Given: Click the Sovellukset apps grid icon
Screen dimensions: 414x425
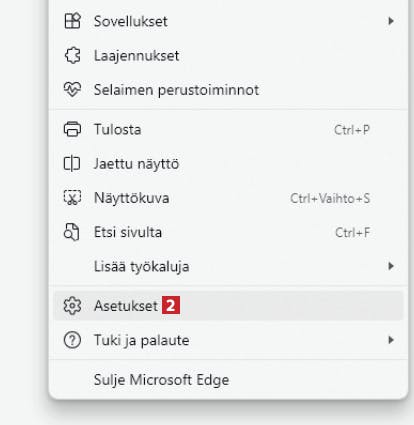Looking at the screenshot, I should pos(72,21).
